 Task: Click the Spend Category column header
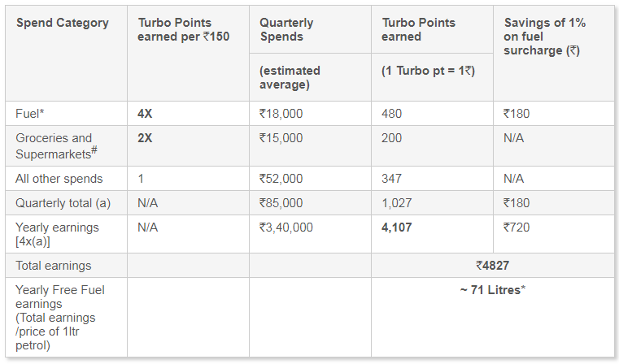pos(63,23)
